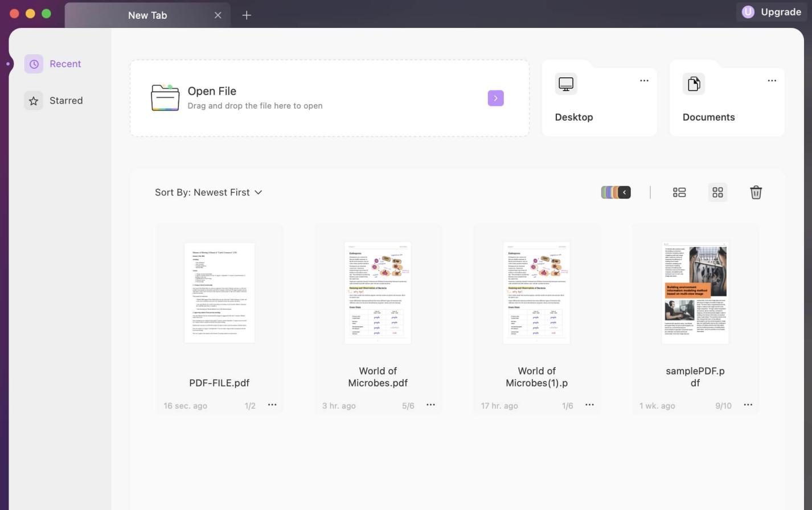Select the New Tab tab
This screenshot has height=510, width=812.
(147, 15)
